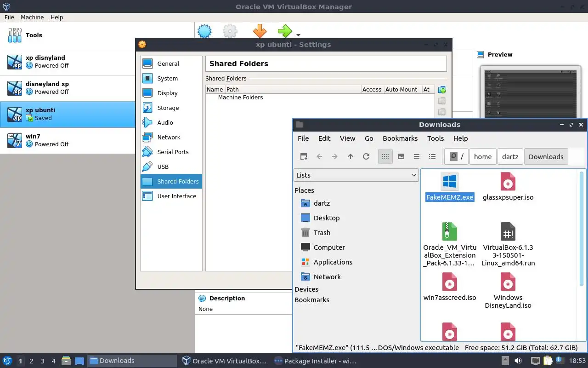Select glassxpsuper.iso file

tap(508, 187)
